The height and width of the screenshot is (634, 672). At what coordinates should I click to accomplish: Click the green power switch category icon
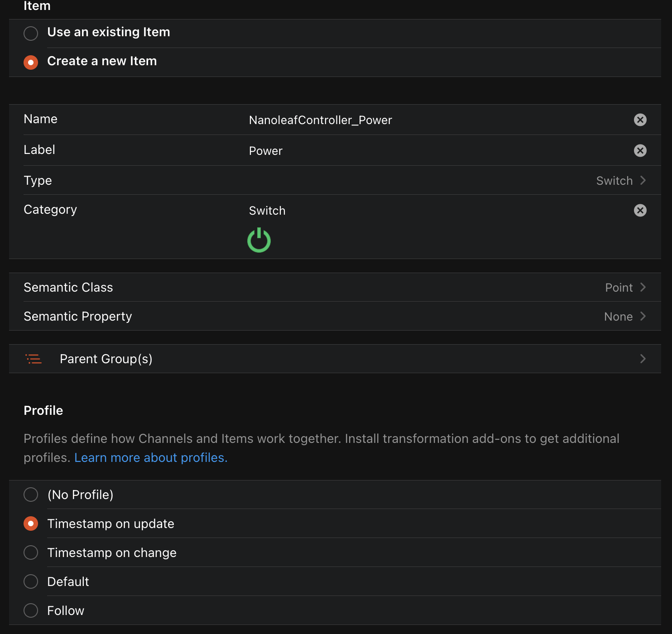tap(259, 240)
